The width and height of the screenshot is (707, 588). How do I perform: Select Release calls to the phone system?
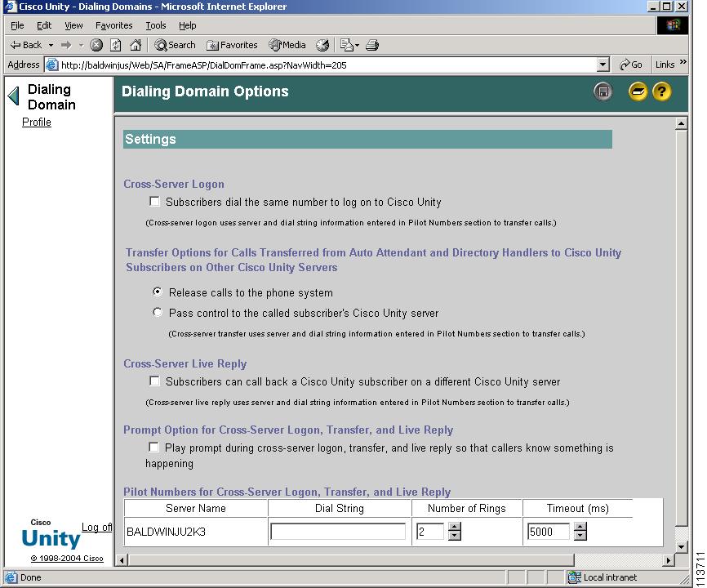pyautogui.click(x=158, y=292)
